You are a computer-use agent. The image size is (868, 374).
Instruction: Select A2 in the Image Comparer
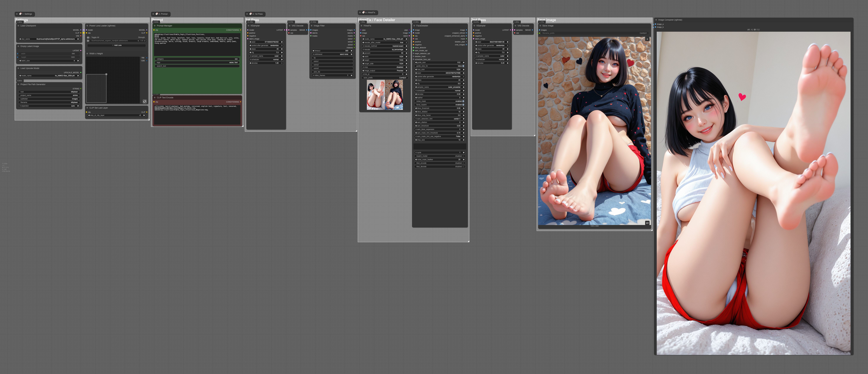[752, 30]
